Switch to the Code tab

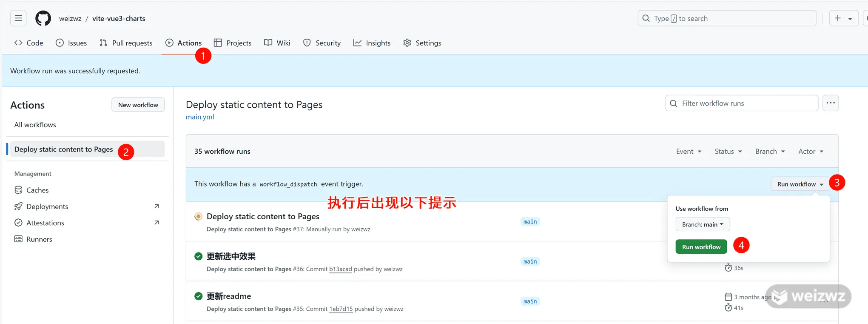pyautogui.click(x=29, y=43)
